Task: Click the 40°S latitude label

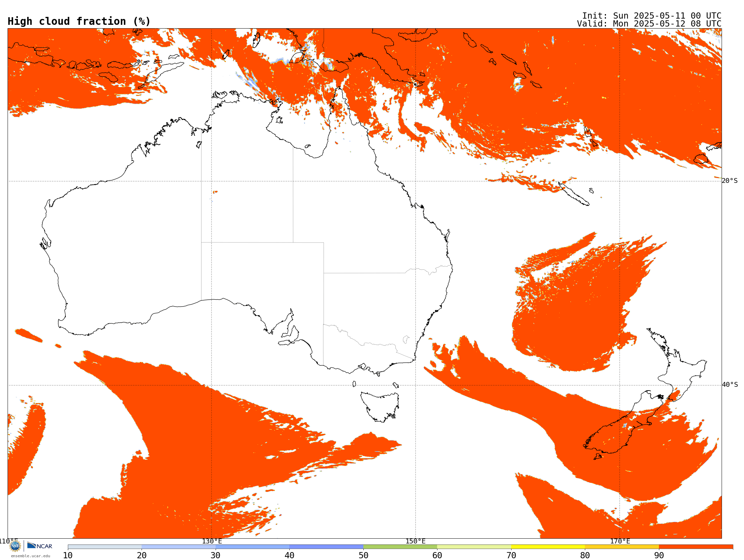Action: pos(730,385)
